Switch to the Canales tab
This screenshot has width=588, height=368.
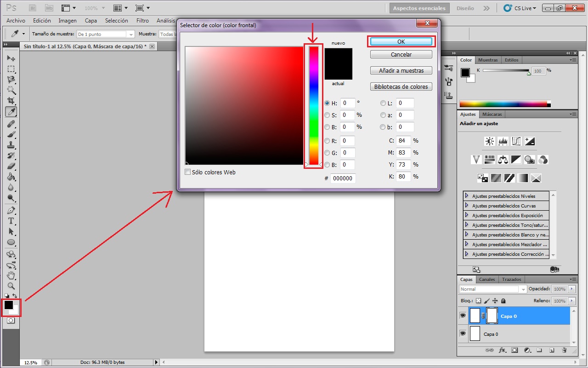(x=487, y=279)
